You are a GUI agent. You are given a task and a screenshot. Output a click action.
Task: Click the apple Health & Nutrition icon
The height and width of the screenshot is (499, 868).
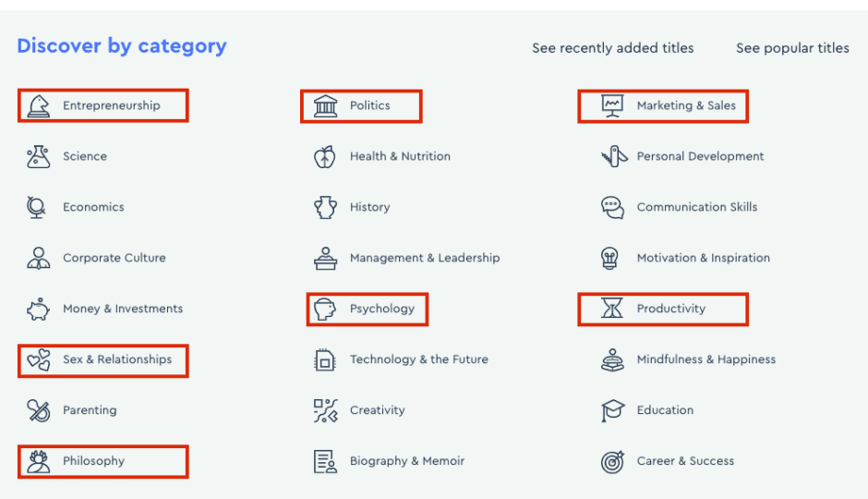325,157
